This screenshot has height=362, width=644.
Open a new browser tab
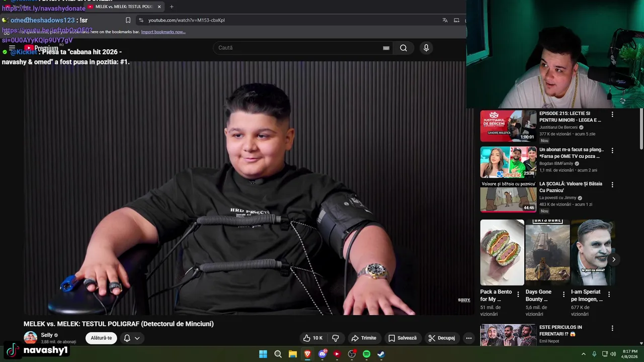click(172, 7)
